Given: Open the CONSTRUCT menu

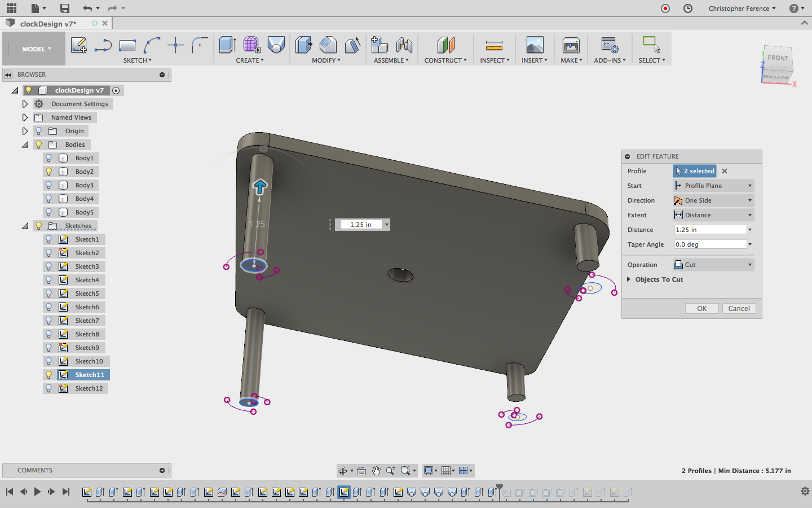Looking at the screenshot, I should click(445, 60).
